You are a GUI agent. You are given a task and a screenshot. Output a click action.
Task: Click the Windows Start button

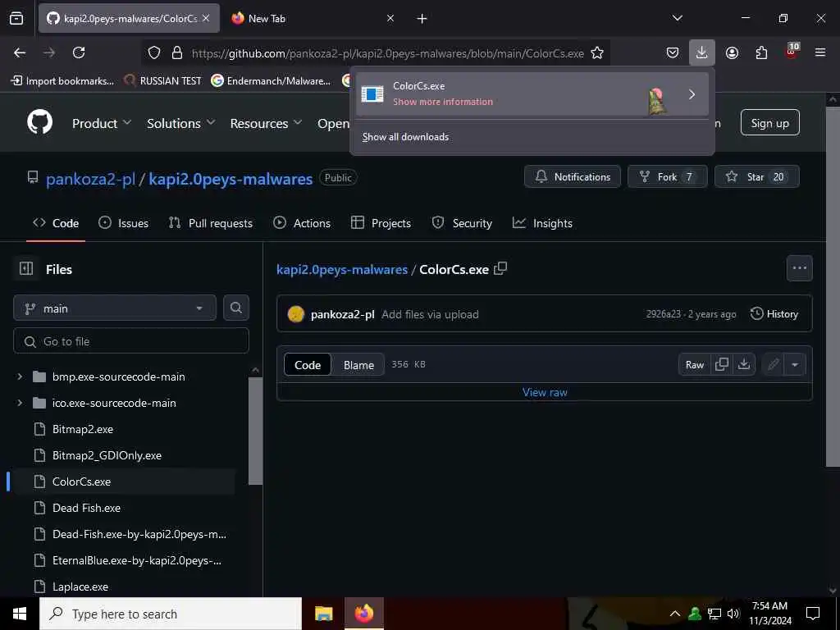[x=20, y=614]
